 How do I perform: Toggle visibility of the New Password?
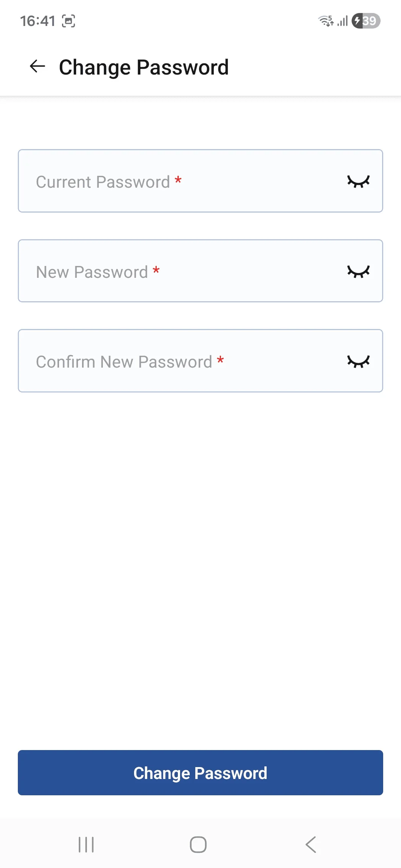point(358,272)
